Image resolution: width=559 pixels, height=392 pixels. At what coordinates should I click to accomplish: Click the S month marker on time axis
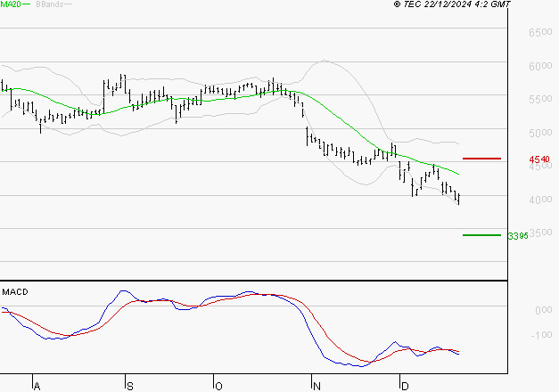130,387
